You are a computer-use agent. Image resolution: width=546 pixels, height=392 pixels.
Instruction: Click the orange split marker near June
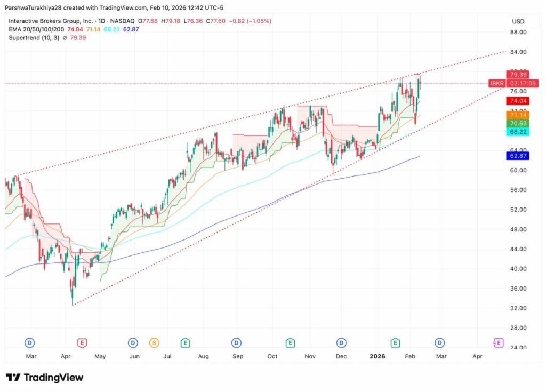(x=154, y=342)
